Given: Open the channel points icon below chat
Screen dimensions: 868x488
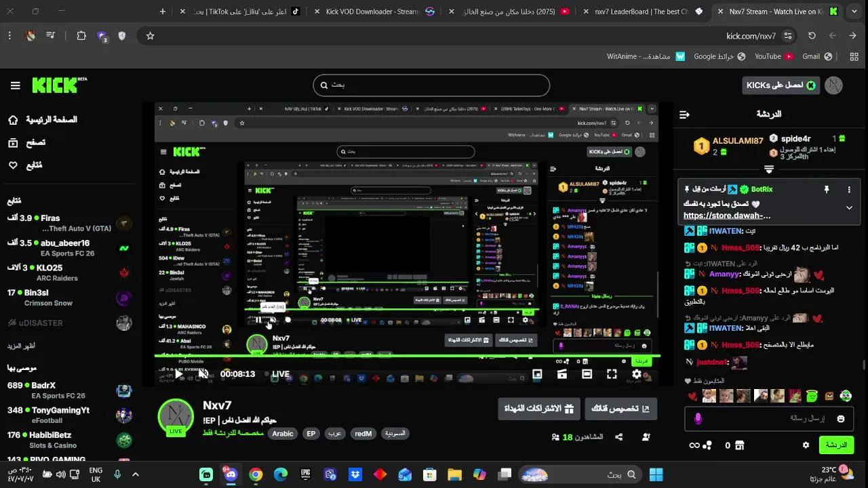Looking at the screenshot, I should click(707, 445).
